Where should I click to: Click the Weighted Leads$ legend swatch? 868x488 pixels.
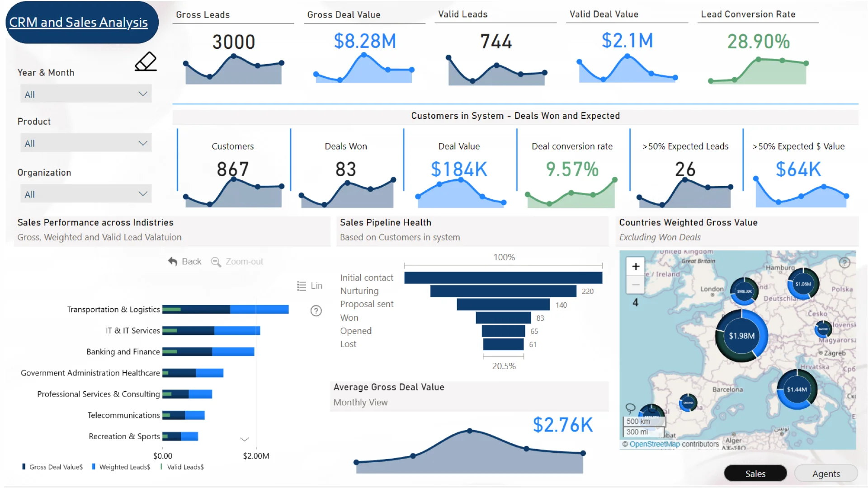click(x=93, y=467)
